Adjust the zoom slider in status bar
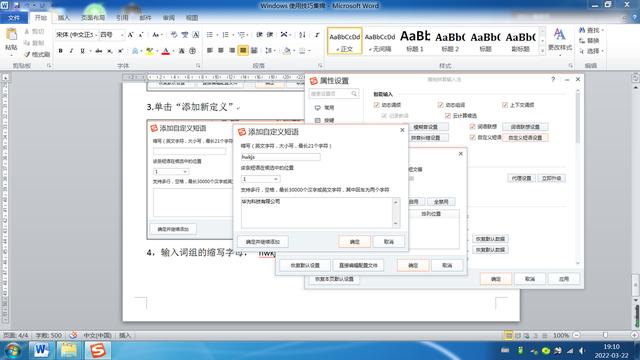The image size is (640, 360). click(x=605, y=335)
